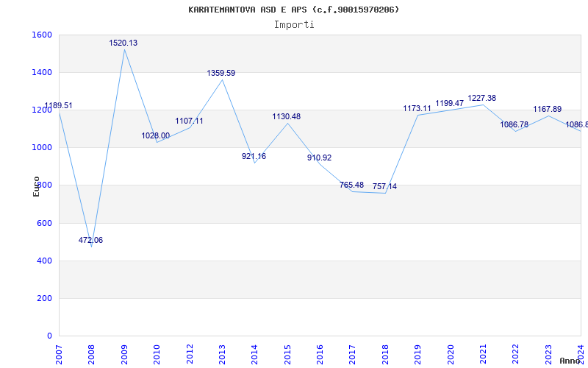588x368 pixels.
Task: Click the 1167.89 data label
Action: click(548, 109)
